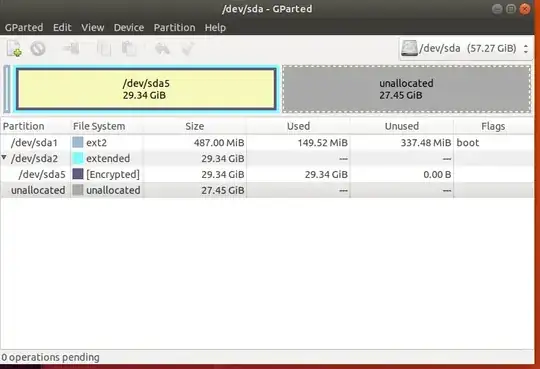Open the Edit menu
Viewport: 540px width, 369px height.
coord(62,28)
